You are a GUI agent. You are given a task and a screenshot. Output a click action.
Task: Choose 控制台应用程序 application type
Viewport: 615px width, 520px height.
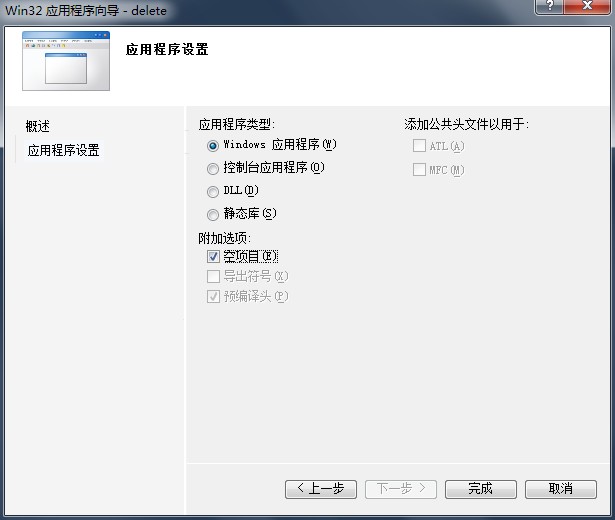213,169
